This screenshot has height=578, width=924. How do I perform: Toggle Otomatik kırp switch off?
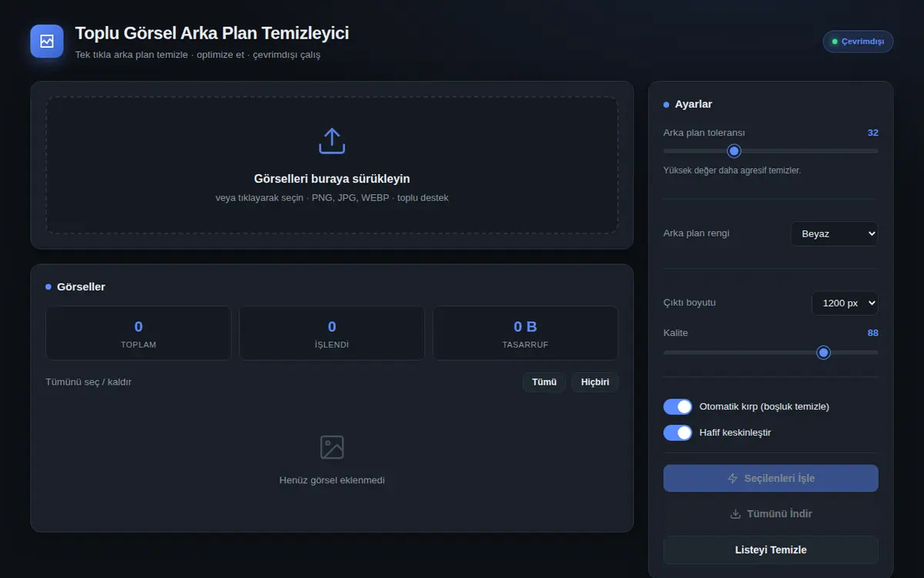678,406
